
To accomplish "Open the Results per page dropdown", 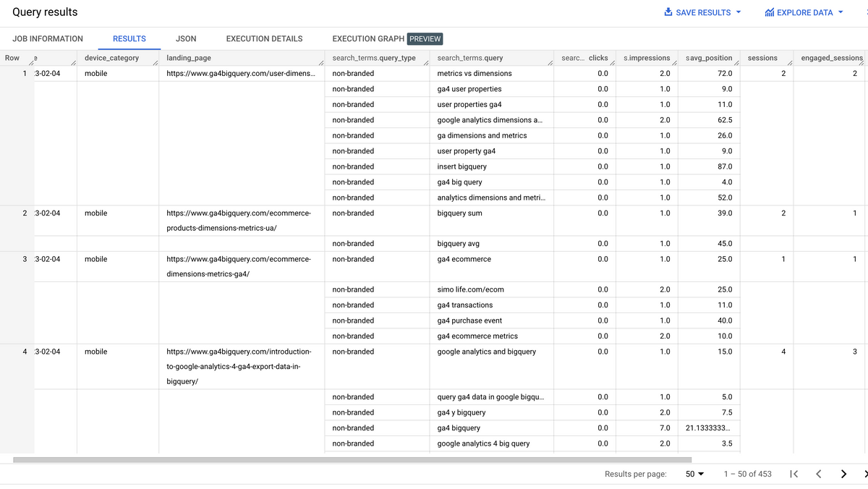I will (692, 474).
